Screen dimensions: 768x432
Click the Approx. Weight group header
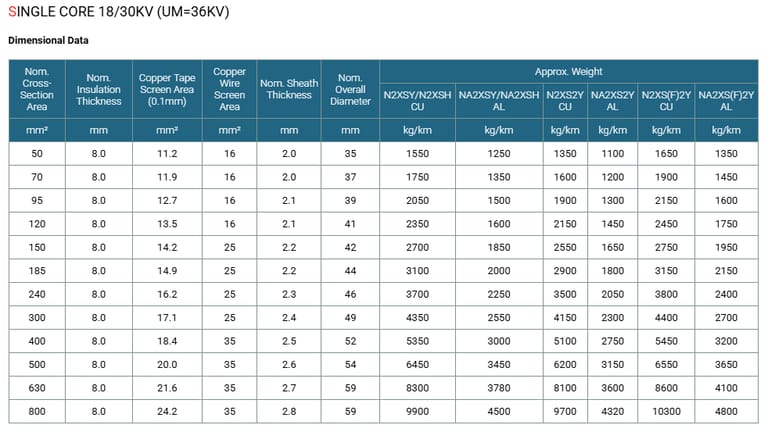568,72
